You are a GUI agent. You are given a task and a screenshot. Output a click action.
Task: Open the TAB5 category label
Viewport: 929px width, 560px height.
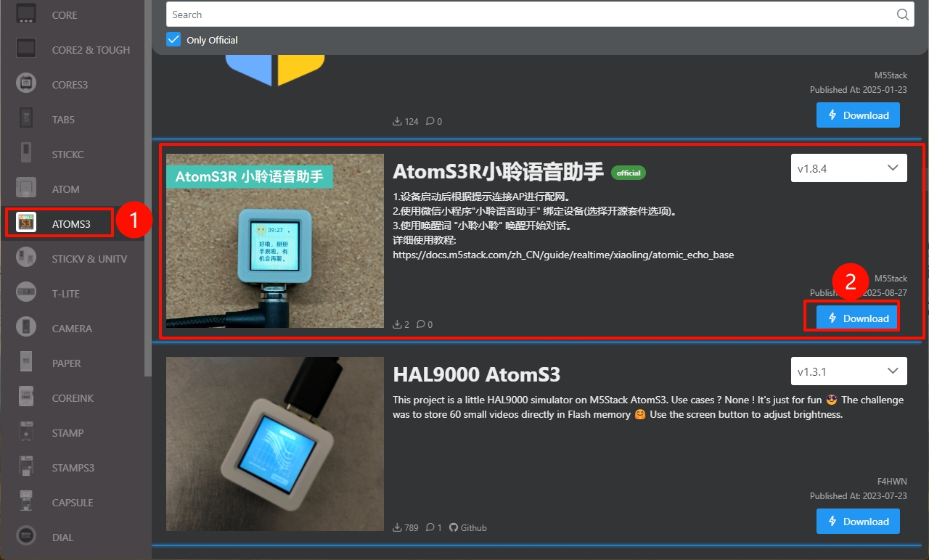tap(63, 120)
